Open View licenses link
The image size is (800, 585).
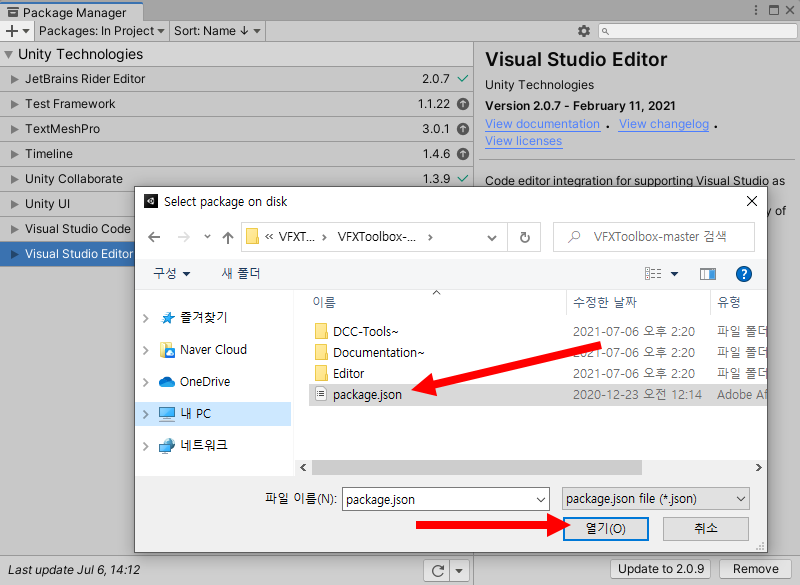click(523, 141)
